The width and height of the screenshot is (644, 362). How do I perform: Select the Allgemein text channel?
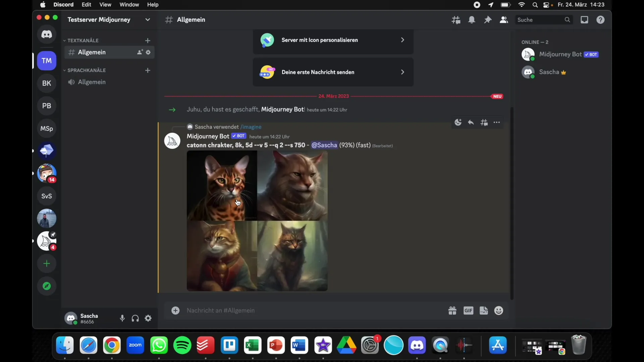coord(109,52)
